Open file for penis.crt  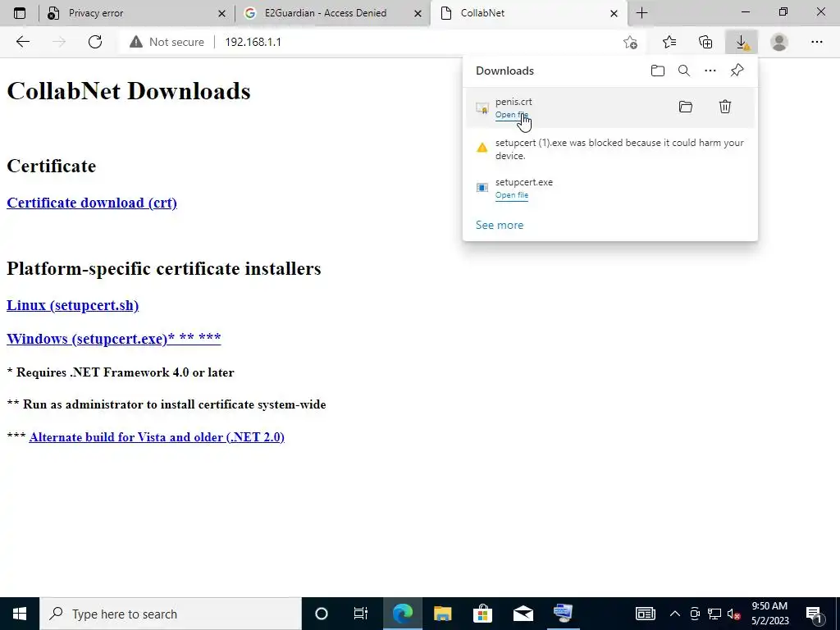[512, 115]
